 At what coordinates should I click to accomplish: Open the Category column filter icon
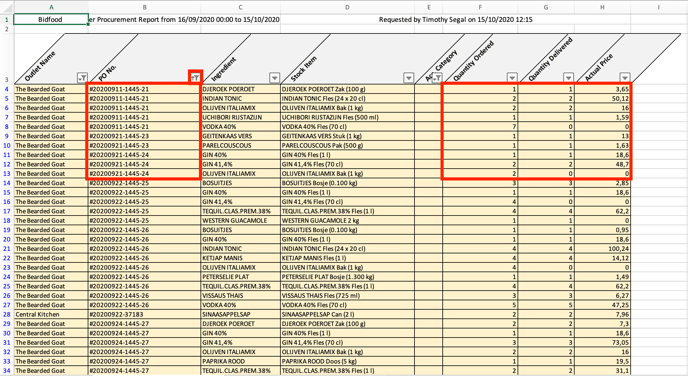[437, 78]
